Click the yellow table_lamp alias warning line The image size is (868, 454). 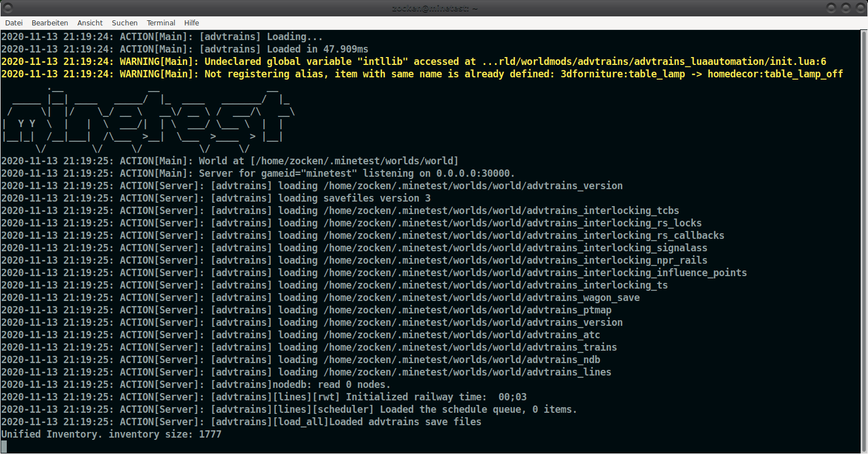[422, 74]
